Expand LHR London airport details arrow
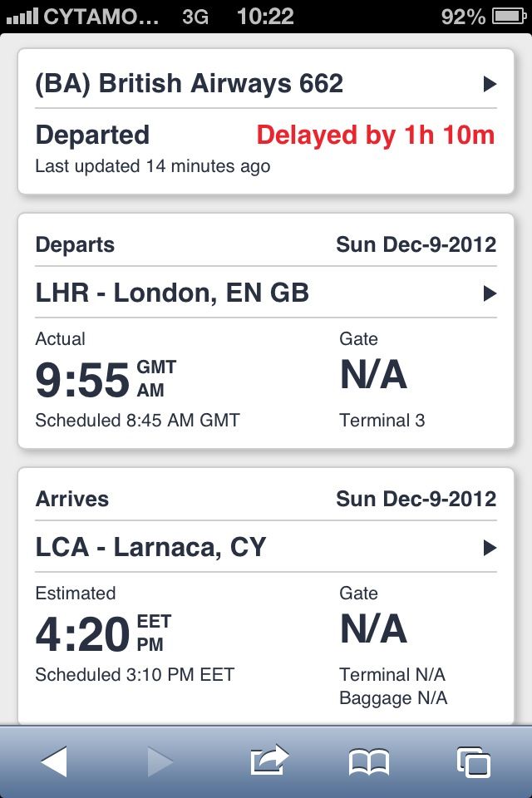532x798 pixels. [490, 293]
